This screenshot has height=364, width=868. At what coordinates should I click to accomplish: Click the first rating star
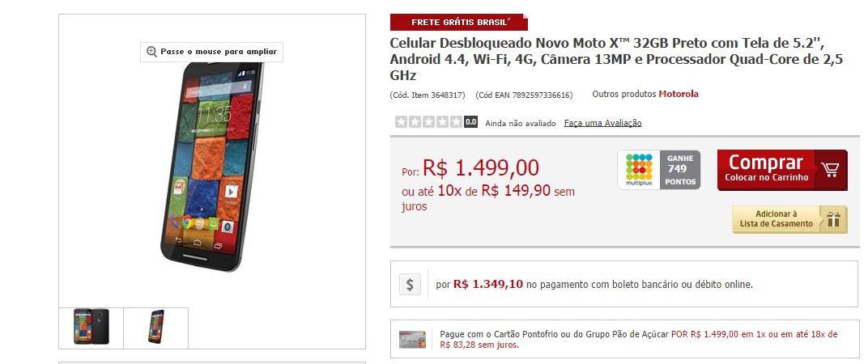click(402, 122)
